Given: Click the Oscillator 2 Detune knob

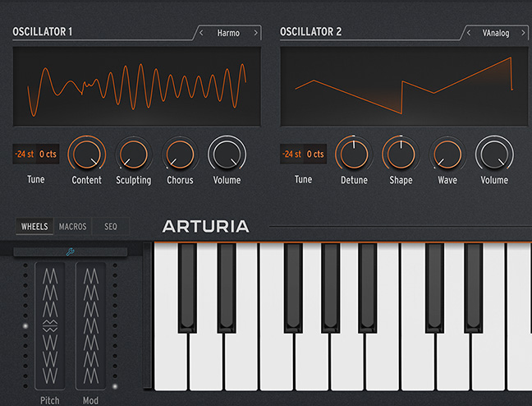Looking at the screenshot, I should [354, 154].
